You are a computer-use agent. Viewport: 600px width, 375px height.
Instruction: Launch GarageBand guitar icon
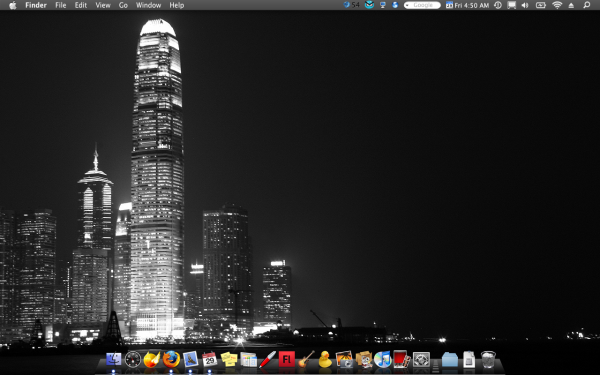pos(306,359)
